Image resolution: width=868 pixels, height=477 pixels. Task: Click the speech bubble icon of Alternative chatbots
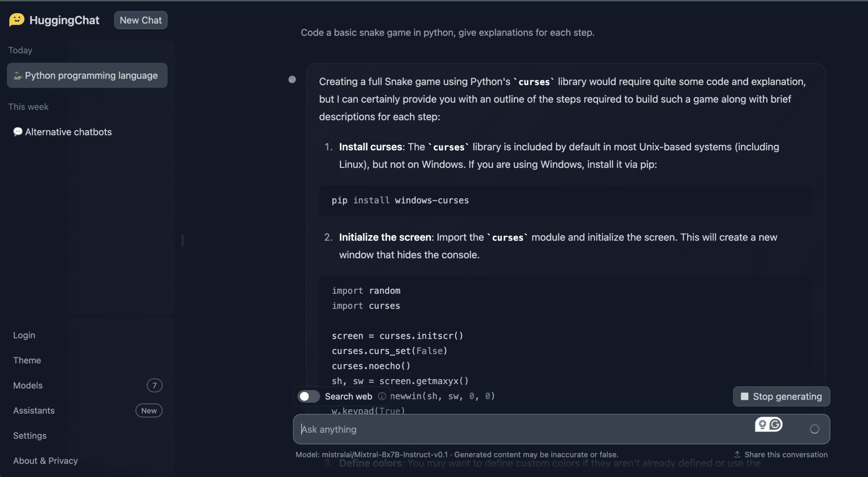18,132
